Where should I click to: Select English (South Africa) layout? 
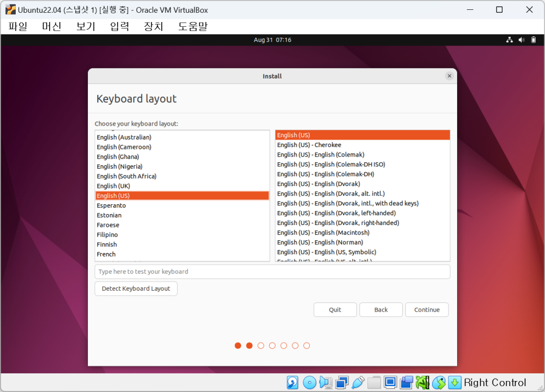[x=182, y=176]
